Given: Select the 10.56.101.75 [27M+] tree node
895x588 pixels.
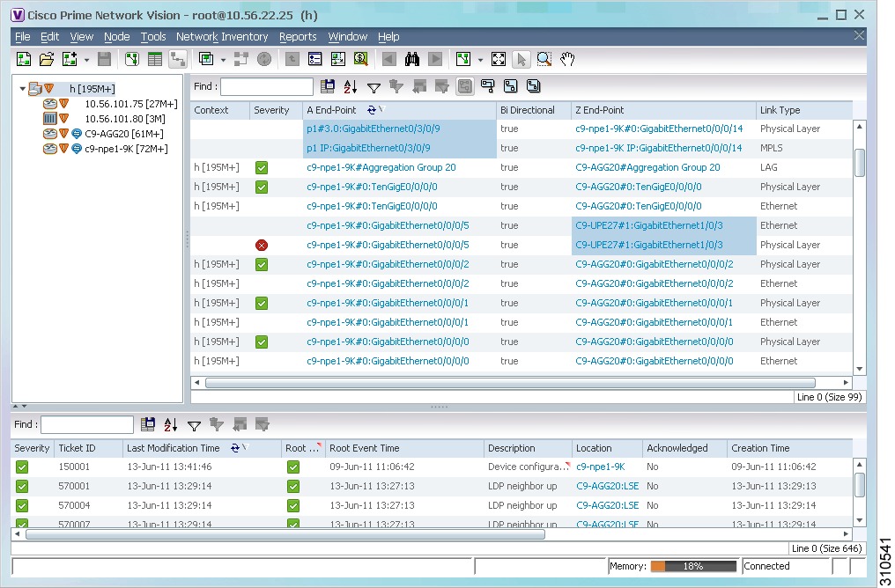Looking at the screenshot, I should pyautogui.click(x=131, y=104).
